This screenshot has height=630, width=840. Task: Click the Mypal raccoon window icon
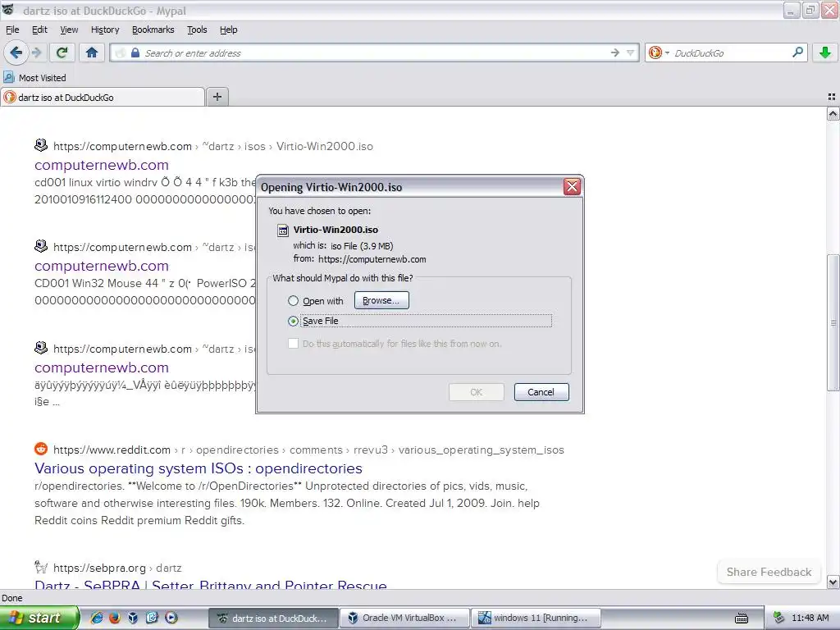(x=8, y=10)
